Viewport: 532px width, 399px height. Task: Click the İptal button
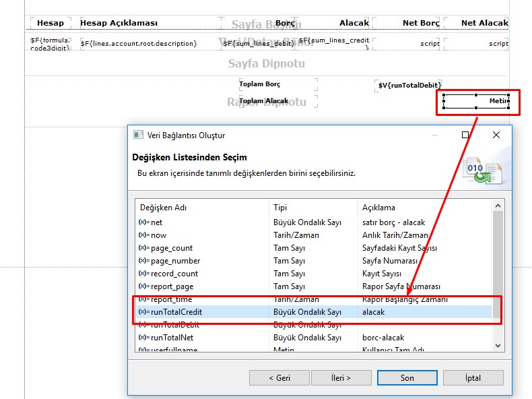[473, 377]
